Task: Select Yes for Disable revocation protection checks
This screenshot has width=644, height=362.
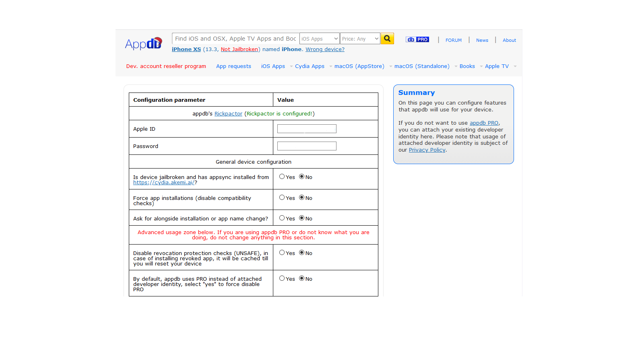Action: click(x=282, y=253)
